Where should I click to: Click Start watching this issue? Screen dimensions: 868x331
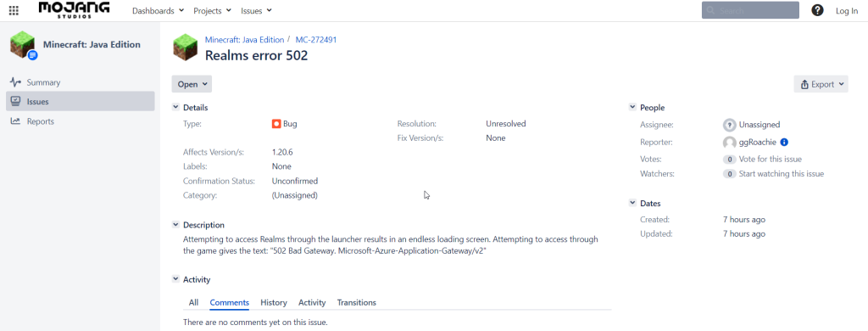781,173
